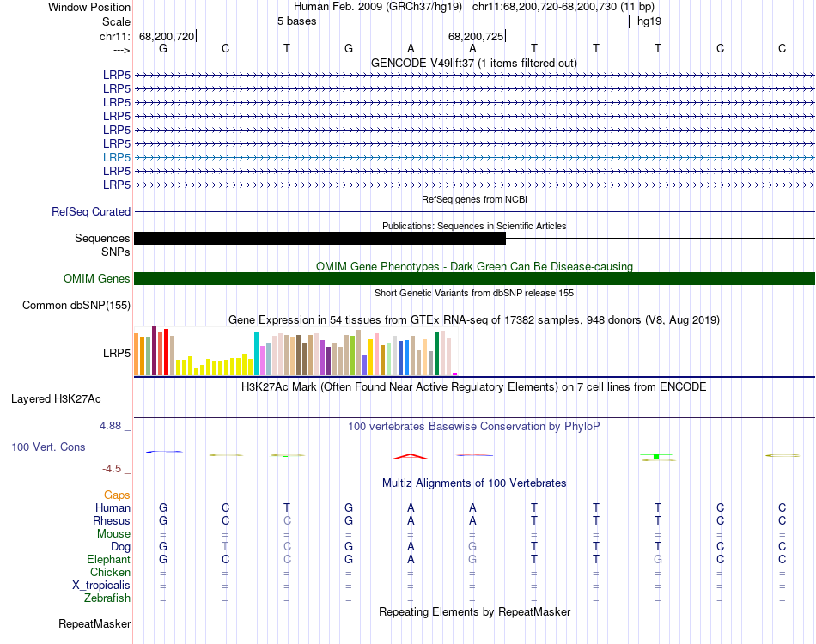Click the RefSeq Curated track label
Screen dimensions: 816x644
[x=91, y=212]
